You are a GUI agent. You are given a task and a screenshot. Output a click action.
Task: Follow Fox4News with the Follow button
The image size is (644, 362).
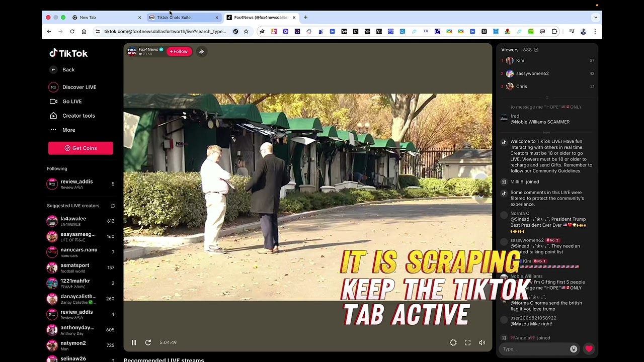(x=179, y=51)
